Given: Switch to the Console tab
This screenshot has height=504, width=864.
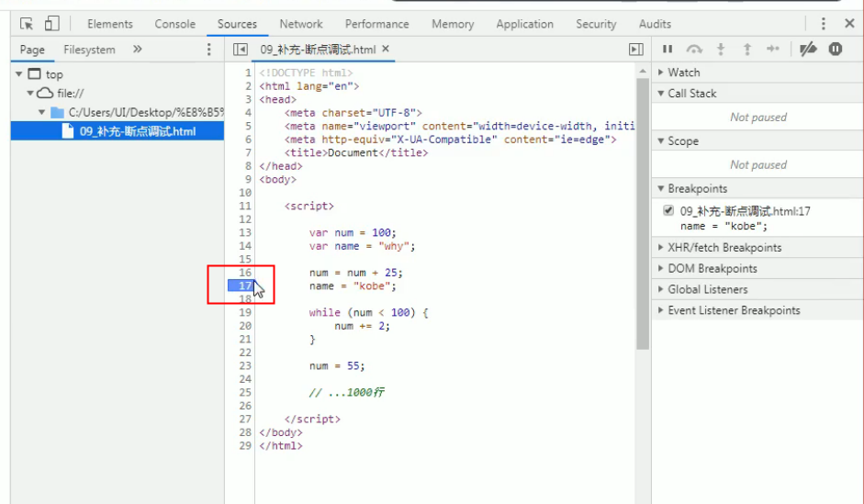Looking at the screenshot, I should [174, 24].
